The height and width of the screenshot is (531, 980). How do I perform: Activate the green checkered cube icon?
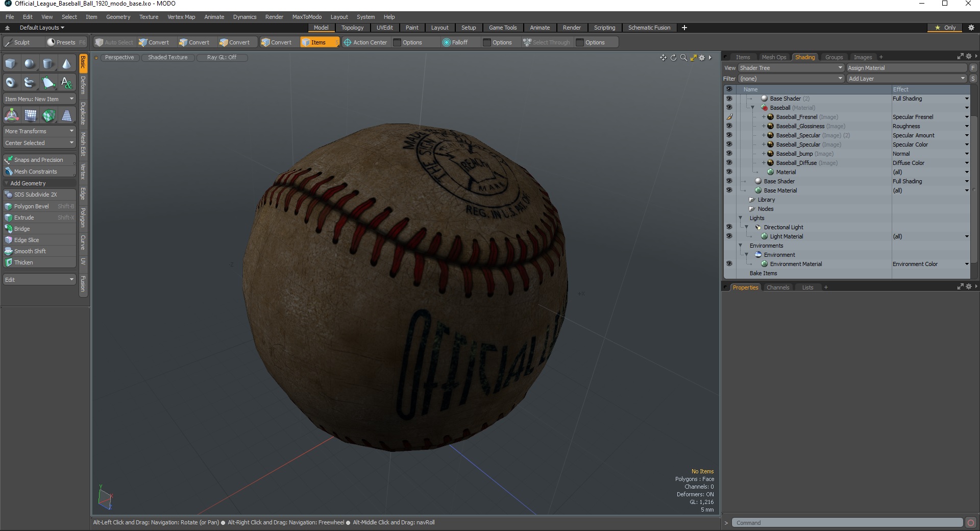click(48, 116)
